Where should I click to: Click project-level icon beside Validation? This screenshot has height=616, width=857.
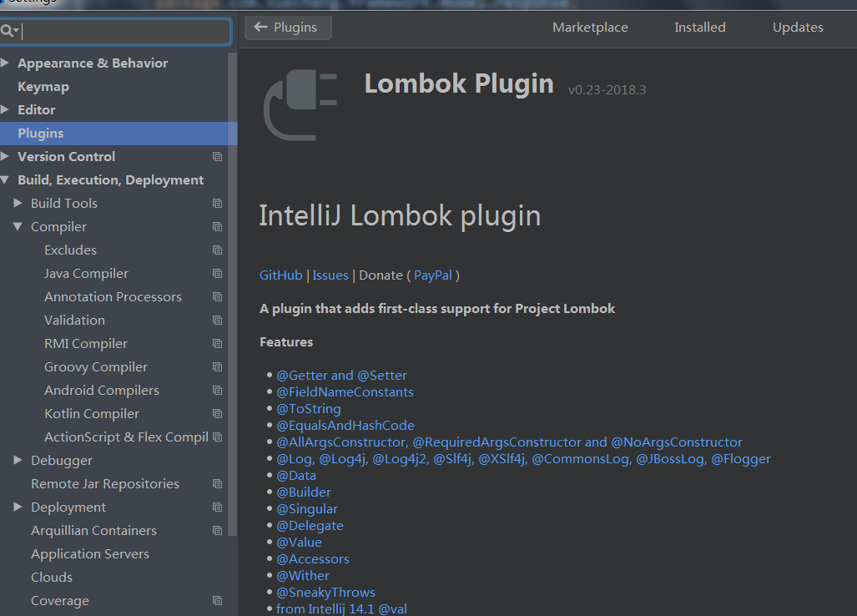218,321
